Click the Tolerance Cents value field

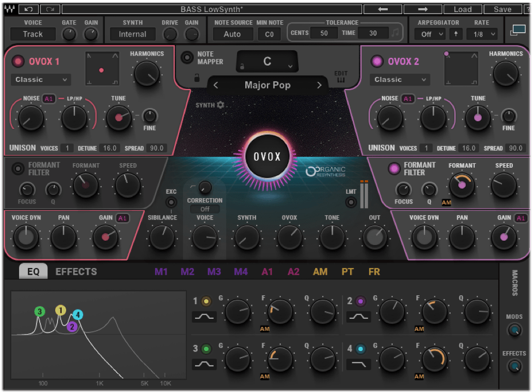[324, 33]
